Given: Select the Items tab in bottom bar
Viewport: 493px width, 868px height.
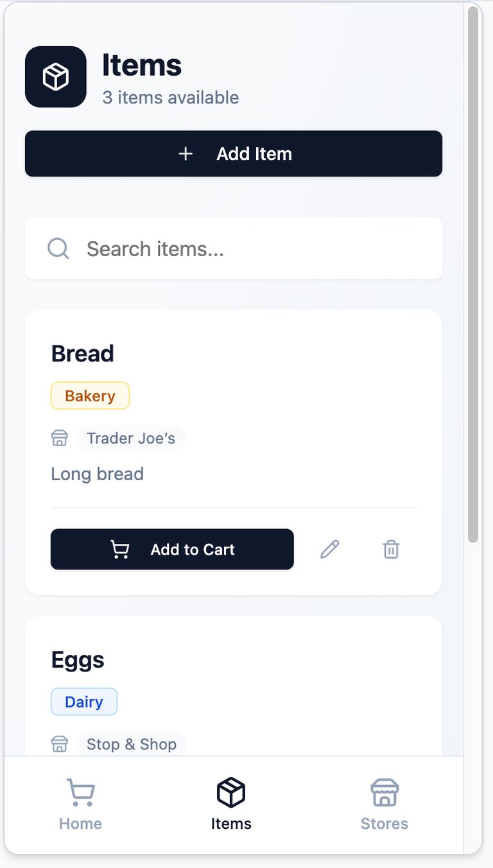Looking at the screenshot, I should pos(231,804).
